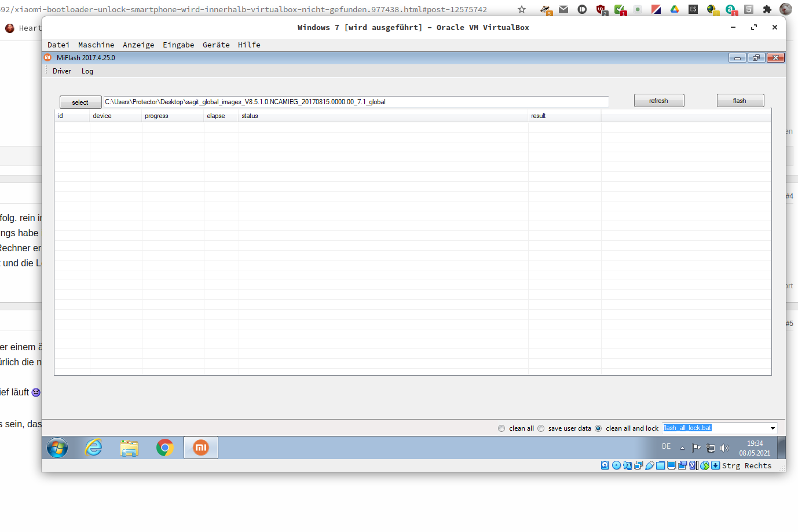Click the VirtualBox CPU virtualization icon
Screen dimensions: 798x532
click(693, 465)
